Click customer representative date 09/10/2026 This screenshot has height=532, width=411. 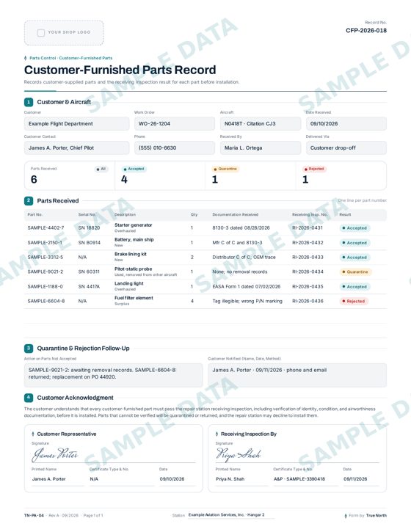(x=172, y=479)
